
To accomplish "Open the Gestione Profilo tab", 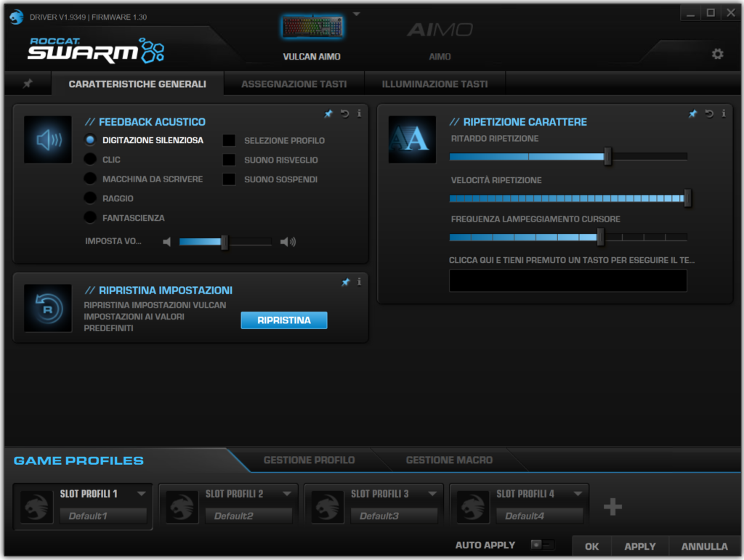I will 310,460.
